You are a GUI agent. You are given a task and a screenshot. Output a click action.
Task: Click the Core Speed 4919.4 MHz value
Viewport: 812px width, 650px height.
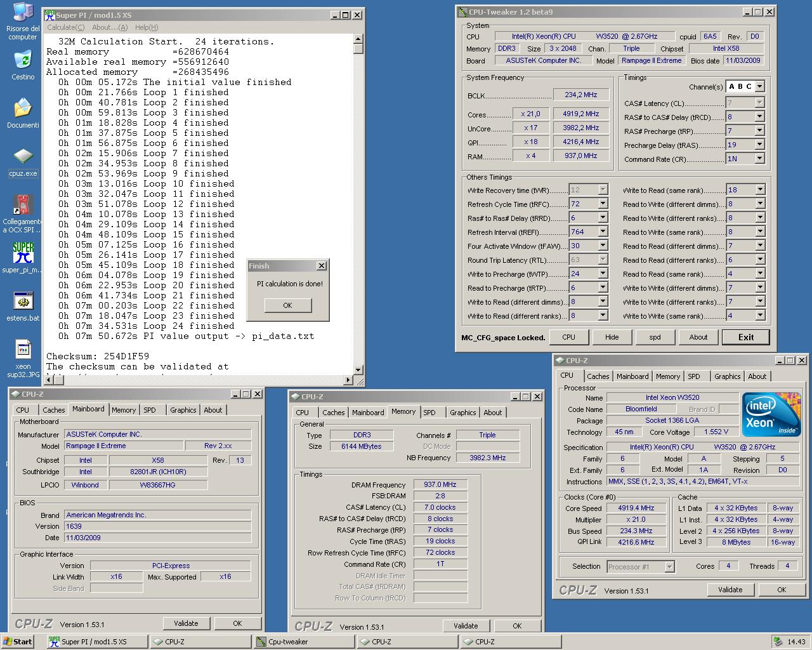tap(636, 508)
